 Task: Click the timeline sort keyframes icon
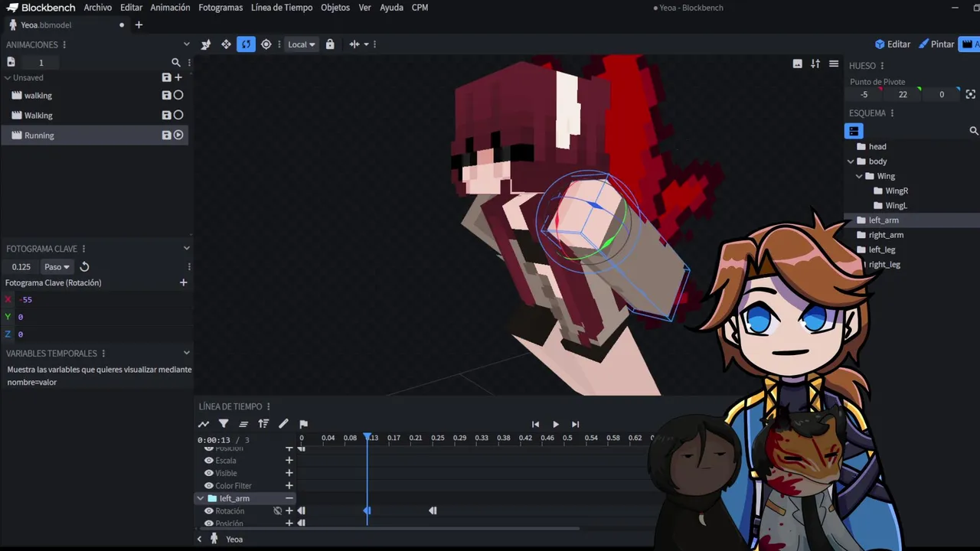pos(263,424)
